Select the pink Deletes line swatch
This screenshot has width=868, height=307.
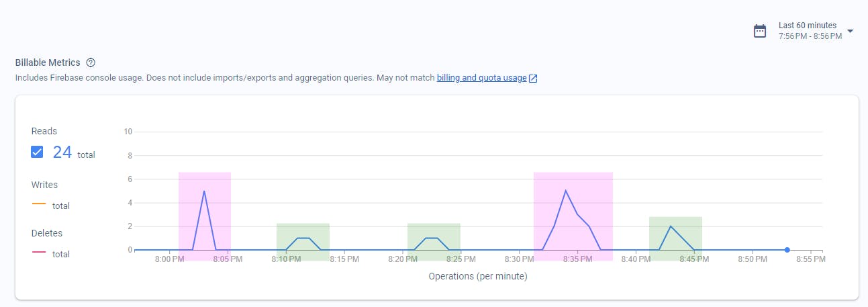click(x=39, y=252)
